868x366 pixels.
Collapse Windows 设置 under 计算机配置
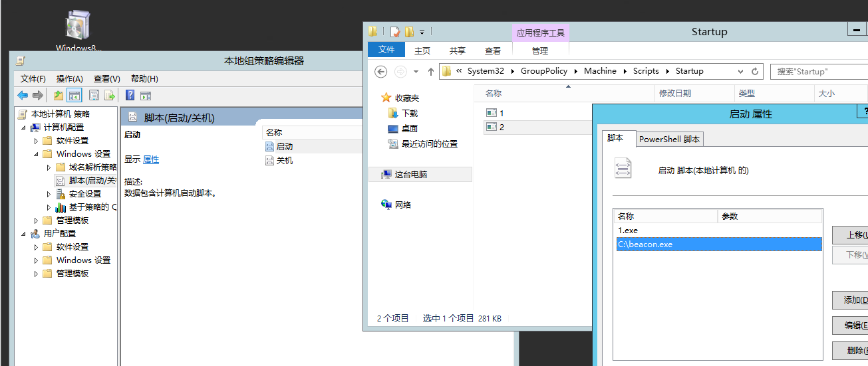pos(37,154)
